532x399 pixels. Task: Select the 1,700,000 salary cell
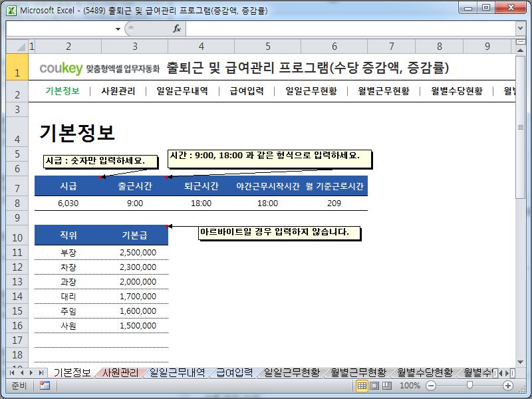tap(135, 296)
